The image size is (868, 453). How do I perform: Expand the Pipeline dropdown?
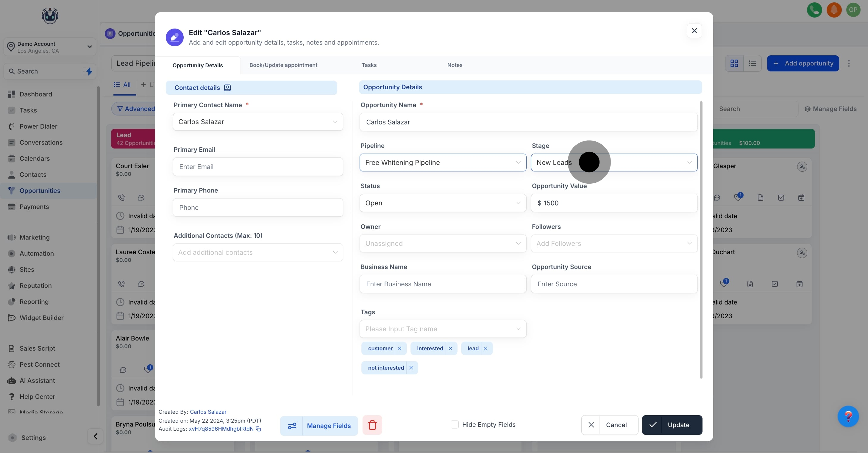[442, 163]
